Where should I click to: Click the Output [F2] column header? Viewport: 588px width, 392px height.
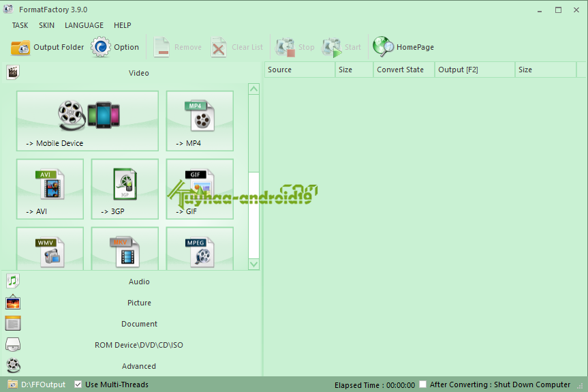pos(474,70)
